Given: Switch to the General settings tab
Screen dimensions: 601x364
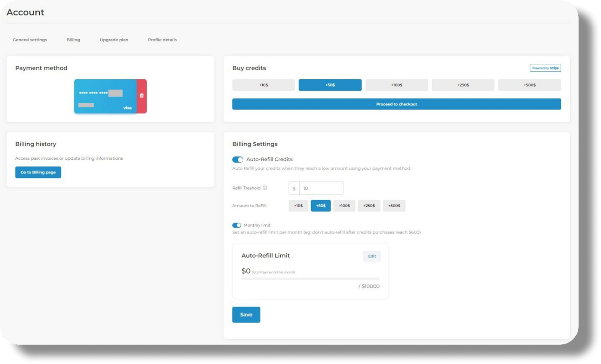Looking at the screenshot, I should point(29,39).
